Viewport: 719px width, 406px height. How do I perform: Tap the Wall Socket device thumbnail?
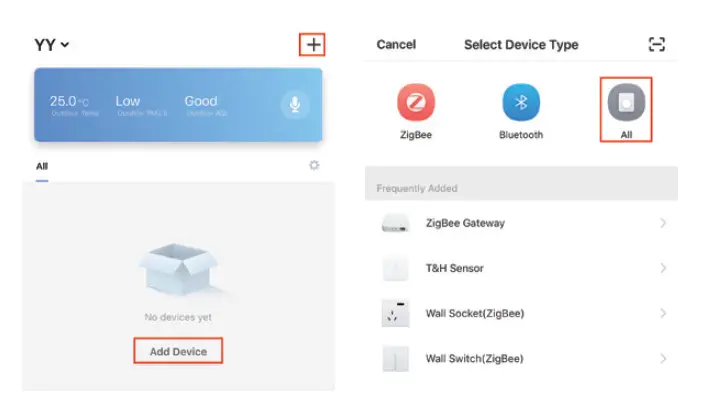pos(395,314)
